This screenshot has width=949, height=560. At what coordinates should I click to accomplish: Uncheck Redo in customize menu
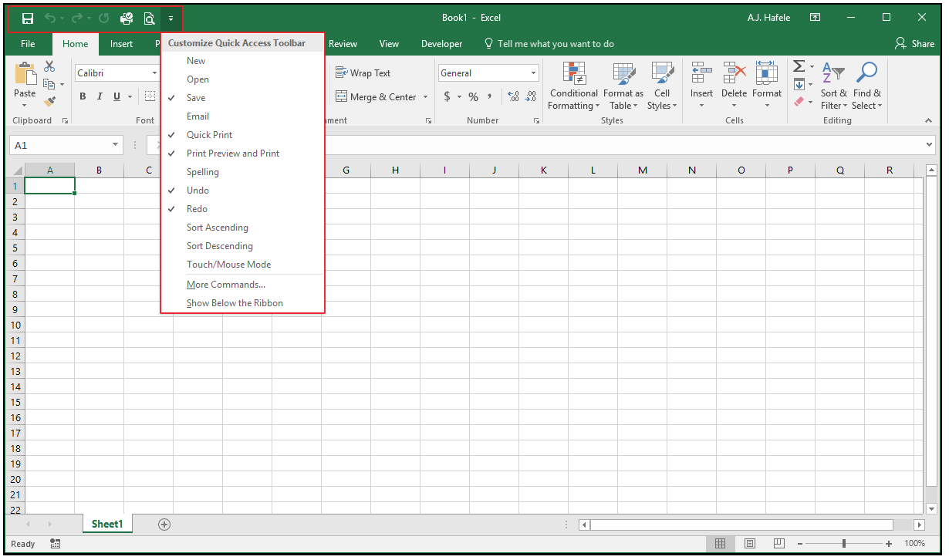point(242,209)
